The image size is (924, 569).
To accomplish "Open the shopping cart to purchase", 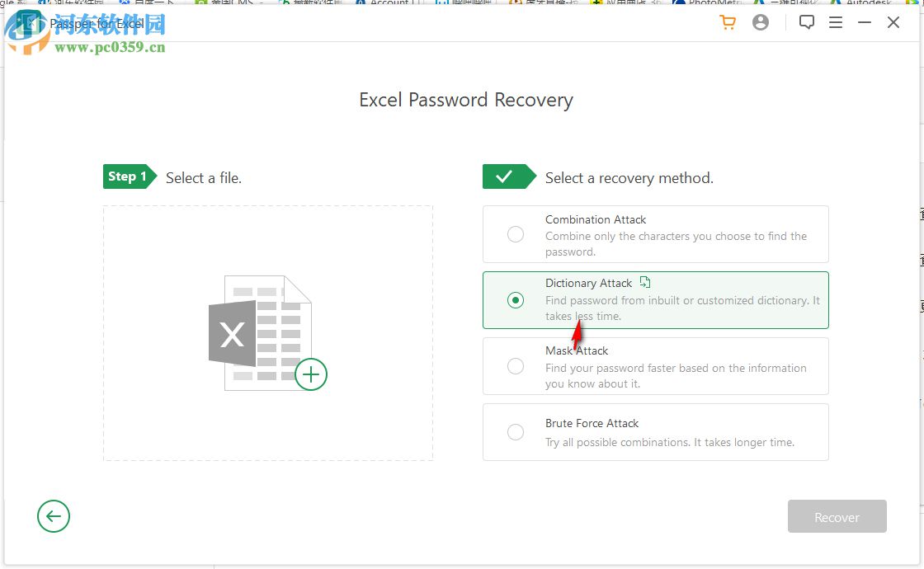I will click(x=727, y=22).
